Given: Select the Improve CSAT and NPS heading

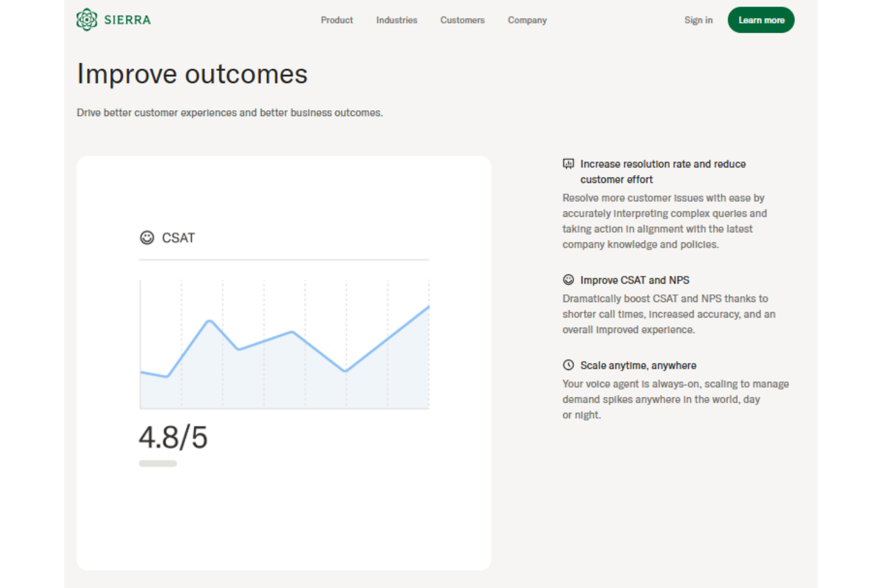Looking at the screenshot, I should (x=635, y=280).
